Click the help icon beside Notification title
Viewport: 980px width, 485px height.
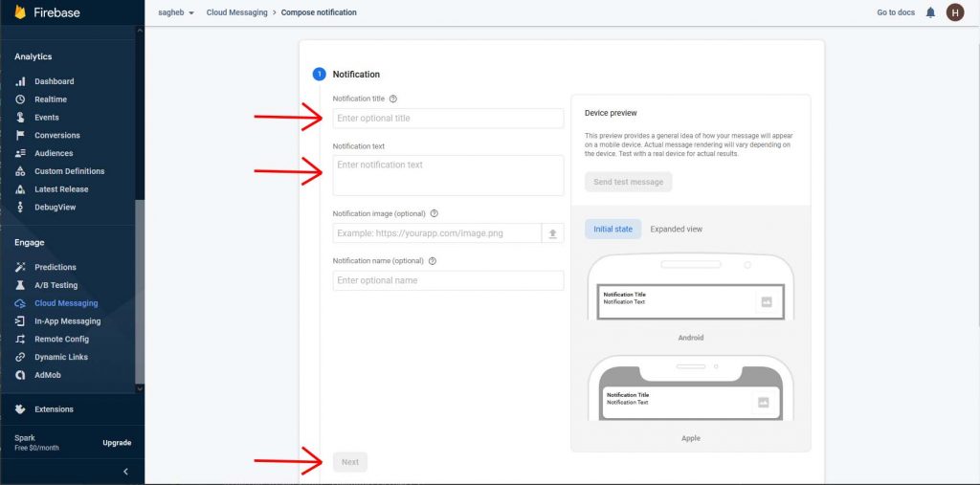click(x=393, y=99)
